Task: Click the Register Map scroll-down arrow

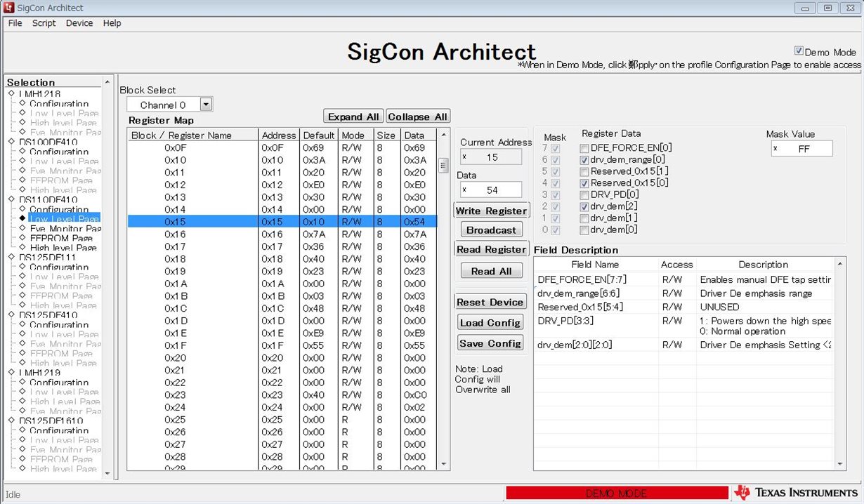Action: click(443, 464)
